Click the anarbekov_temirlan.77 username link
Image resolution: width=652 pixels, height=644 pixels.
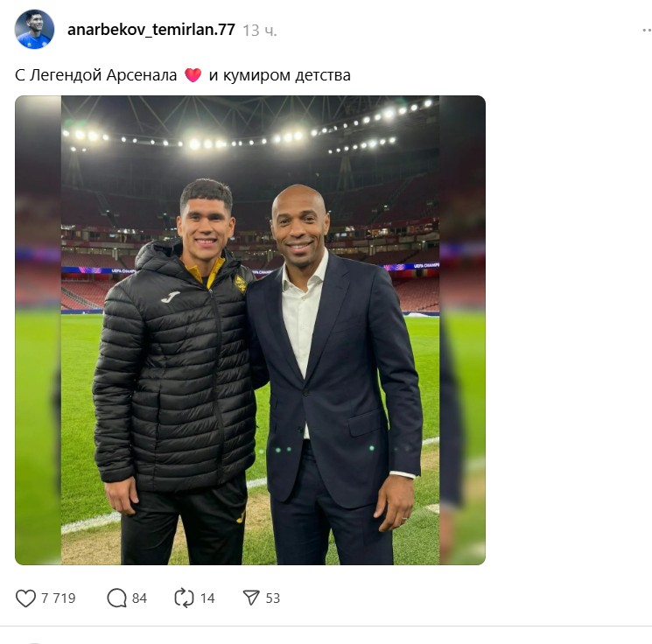[151, 30]
